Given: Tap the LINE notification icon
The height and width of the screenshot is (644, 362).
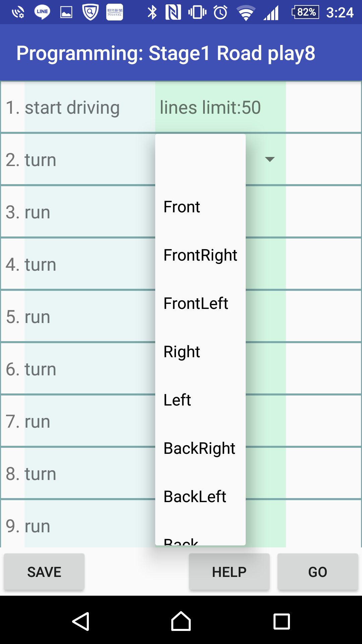Looking at the screenshot, I should point(42,12).
